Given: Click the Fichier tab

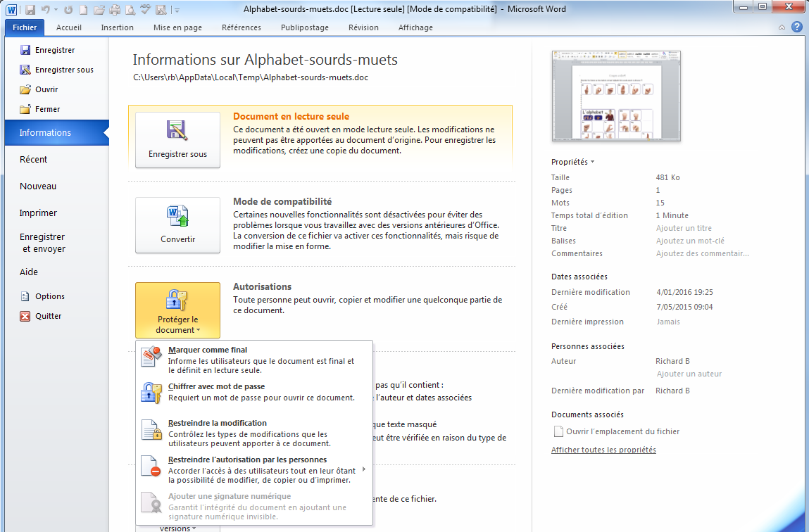Looking at the screenshot, I should click(25, 27).
